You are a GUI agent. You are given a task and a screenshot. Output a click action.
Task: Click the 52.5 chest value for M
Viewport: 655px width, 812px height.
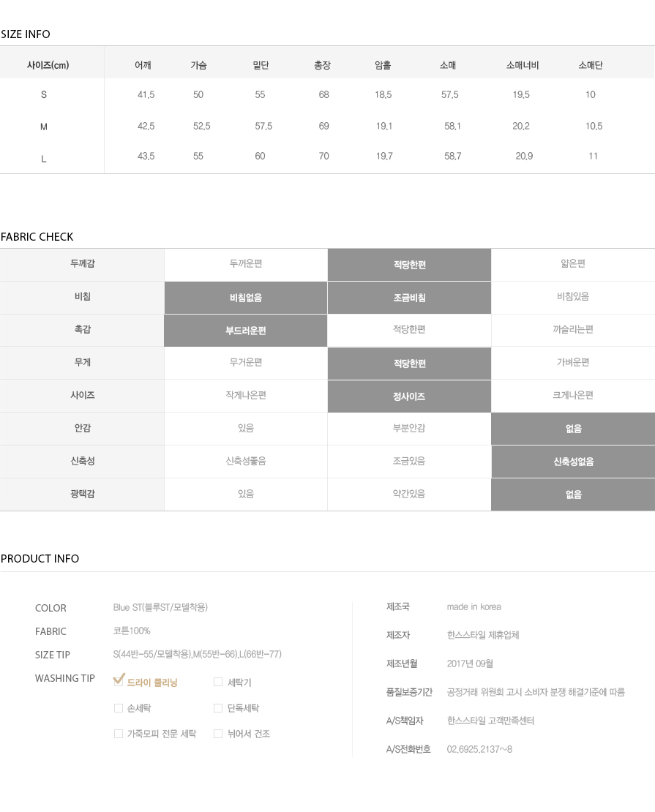point(201,126)
